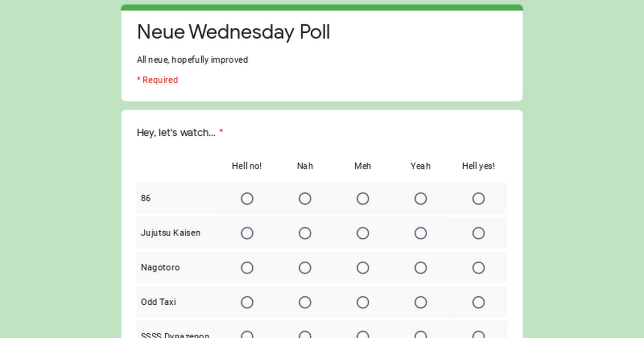Select Nah for 86
Screen dimensions: 644x338
[x=305, y=199]
